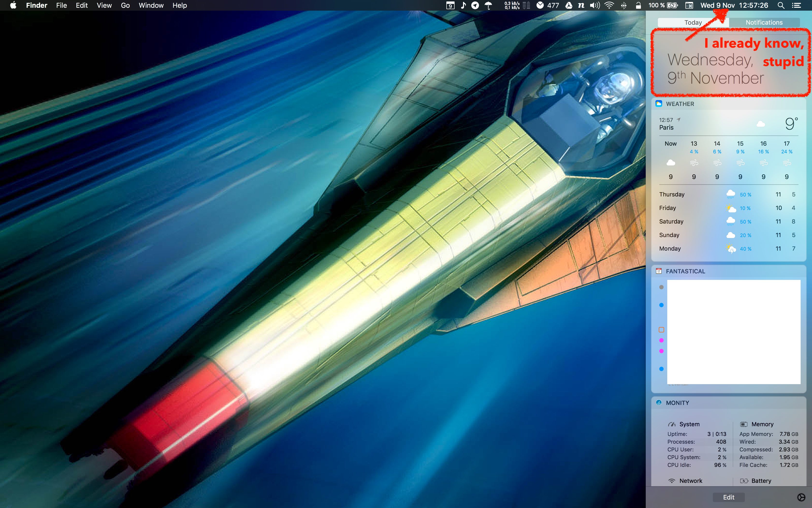The height and width of the screenshot is (508, 812).
Task: Switch to the Today tab
Action: click(693, 22)
